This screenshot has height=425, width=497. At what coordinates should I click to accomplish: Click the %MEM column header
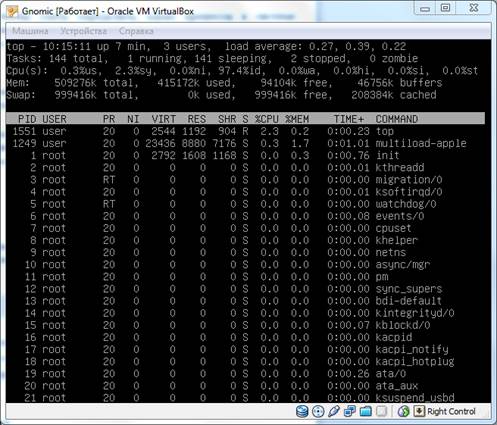pyautogui.click(x=297, y=119)
